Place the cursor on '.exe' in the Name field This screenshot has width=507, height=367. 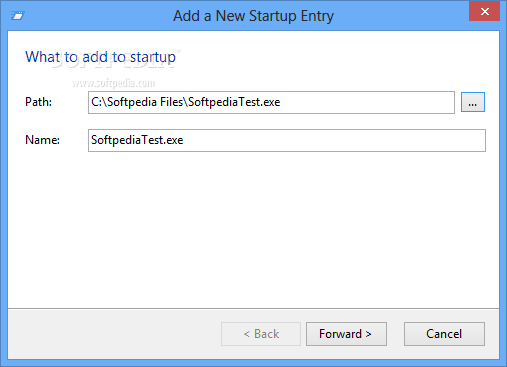point(173,140)
